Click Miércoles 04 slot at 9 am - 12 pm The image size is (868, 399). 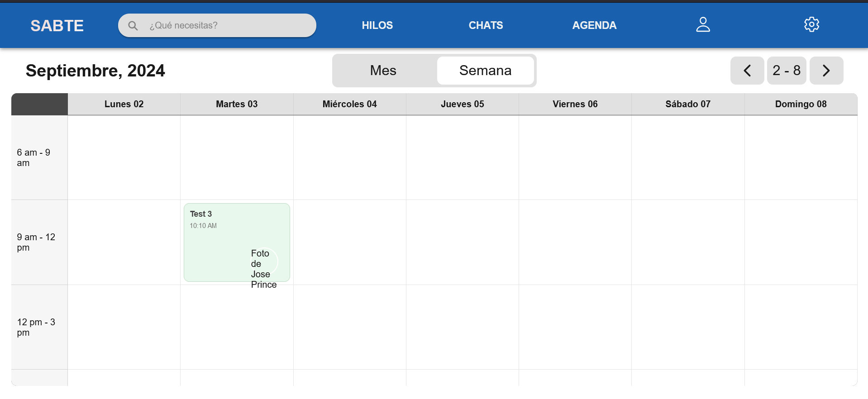click(x=350, y=242)
